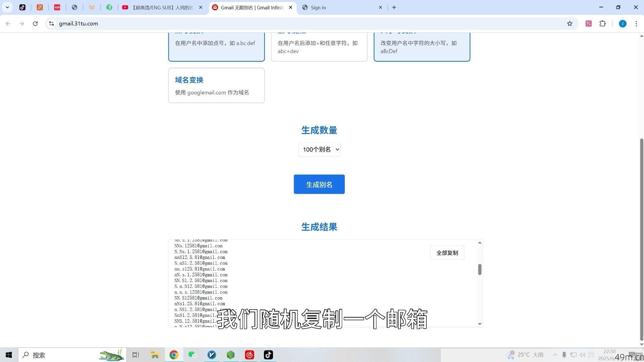Toggle the plus-suffix card showing abc+dev
The width and height of the screenshot is (644, 362).
point(319,47)
